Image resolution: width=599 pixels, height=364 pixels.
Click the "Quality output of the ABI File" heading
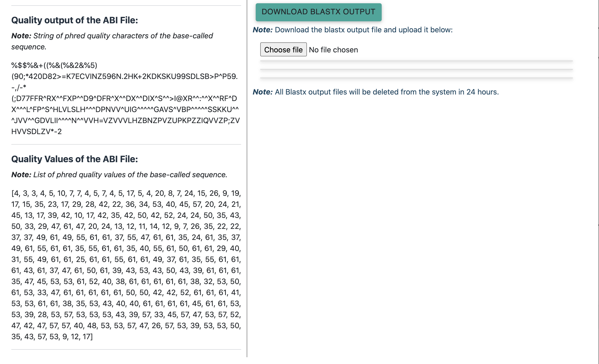[x=75, y=20]
